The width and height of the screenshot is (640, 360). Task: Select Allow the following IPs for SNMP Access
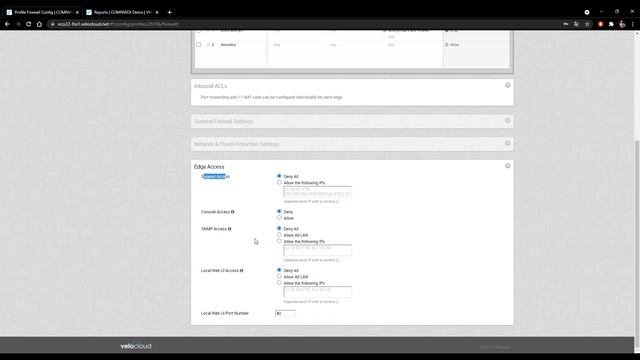click(x=279, y=241)
